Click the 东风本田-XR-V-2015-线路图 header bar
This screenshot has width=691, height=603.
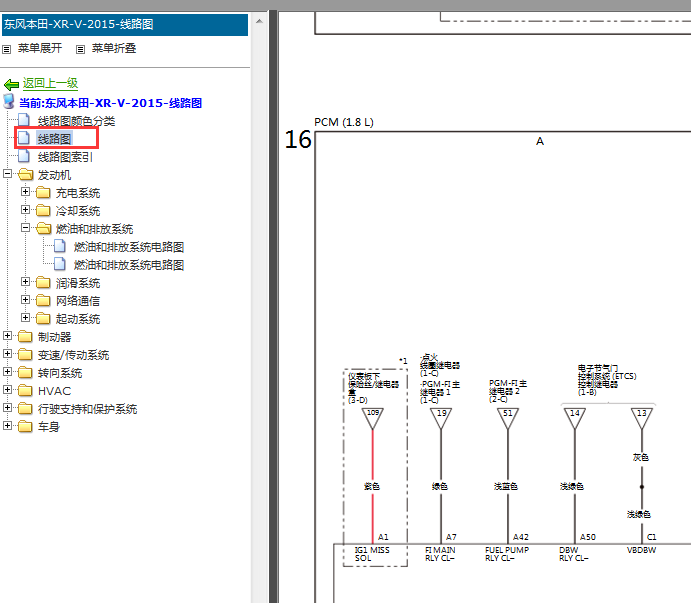coord(125,24)
